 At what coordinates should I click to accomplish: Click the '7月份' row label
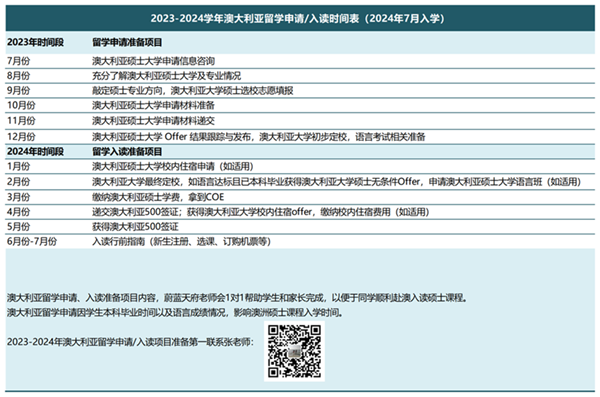18,61
